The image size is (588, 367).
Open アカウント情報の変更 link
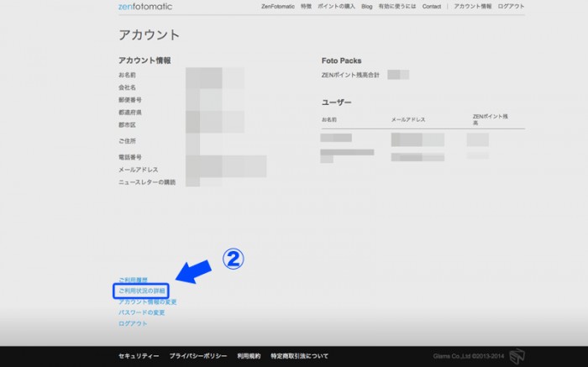tap(148, 301)
